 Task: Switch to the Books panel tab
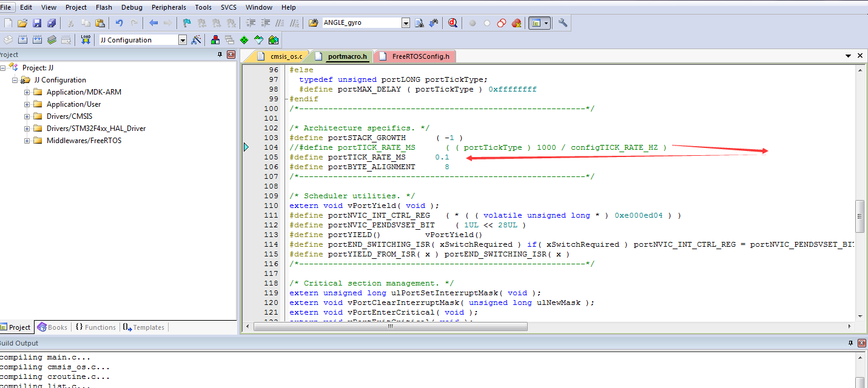pos(52,327)
